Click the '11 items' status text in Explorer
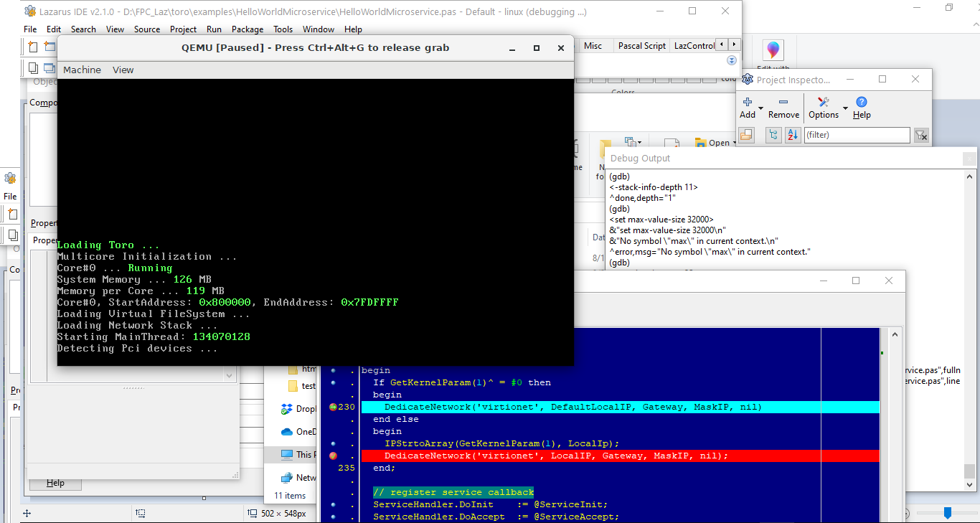Viewport: 980px width, 523px height. [x=290, y=496]
